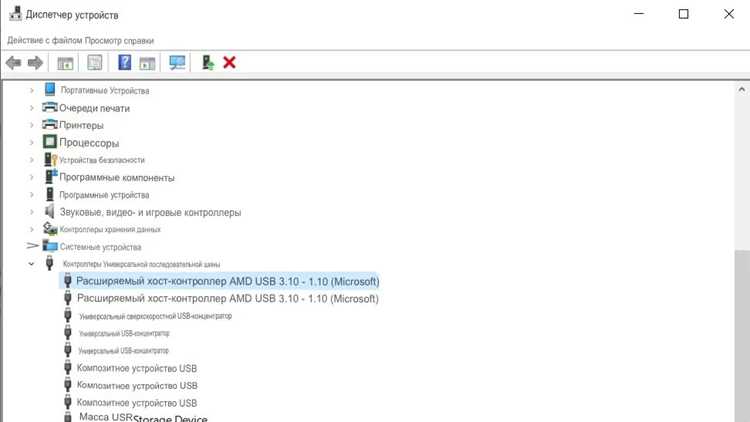Expand the Программные устройства node
The width and height of the screenshot is (750, 422).
(32, 195)
